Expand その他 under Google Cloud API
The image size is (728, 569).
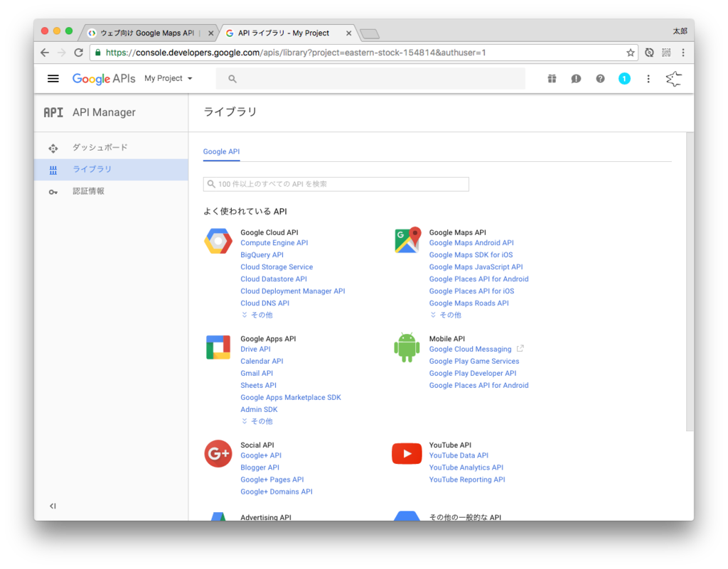point(257,315)
